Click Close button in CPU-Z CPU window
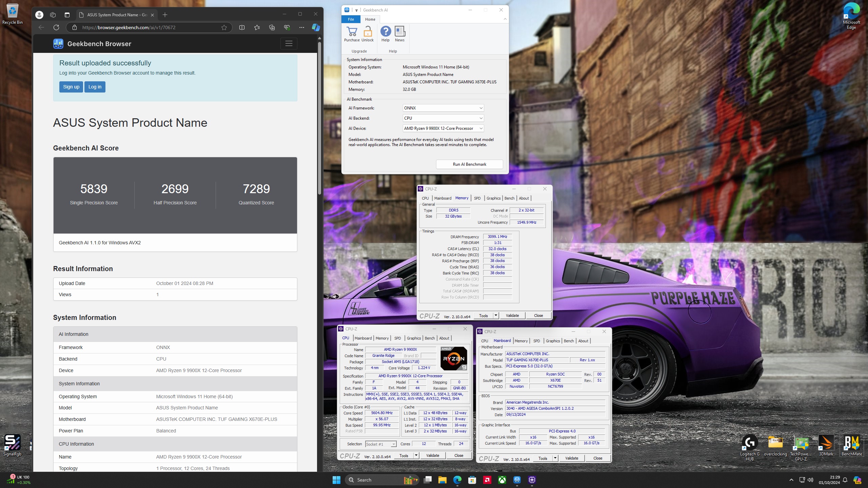 click(459, 455)
